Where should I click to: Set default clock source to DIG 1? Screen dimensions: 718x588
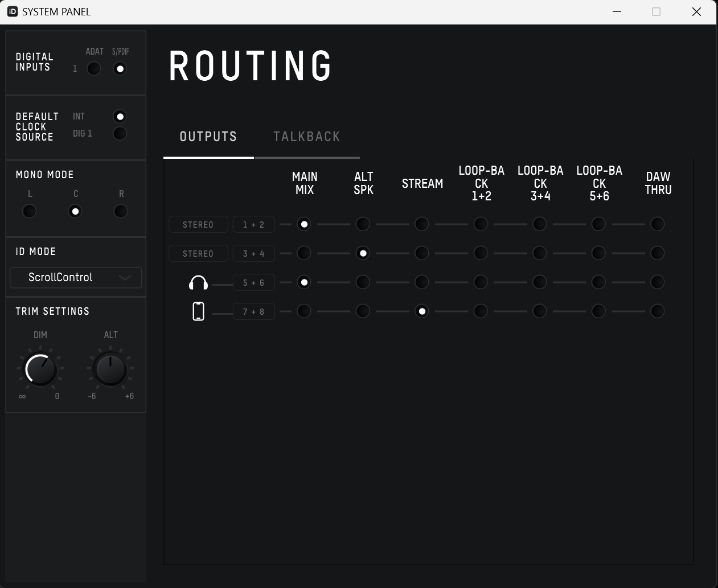click(x=120, y=133)
